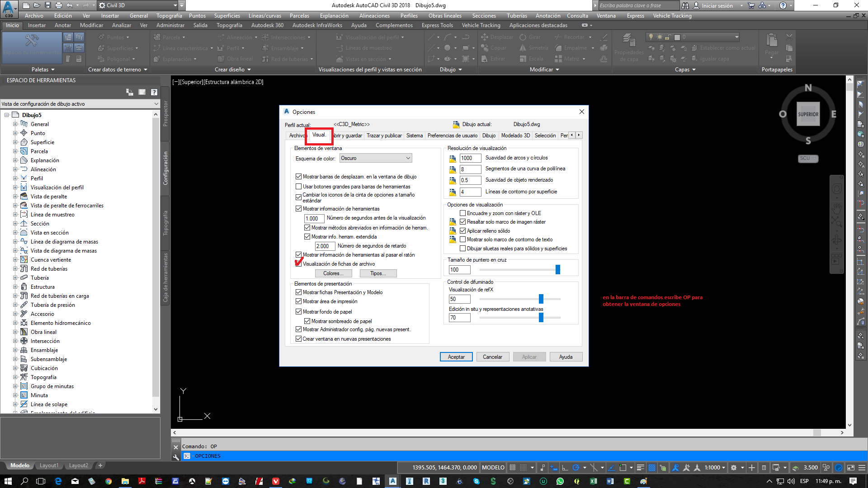Enable Usar botones grandes para barras
Viewport: 868px width, 488px height.
(298, 187)
